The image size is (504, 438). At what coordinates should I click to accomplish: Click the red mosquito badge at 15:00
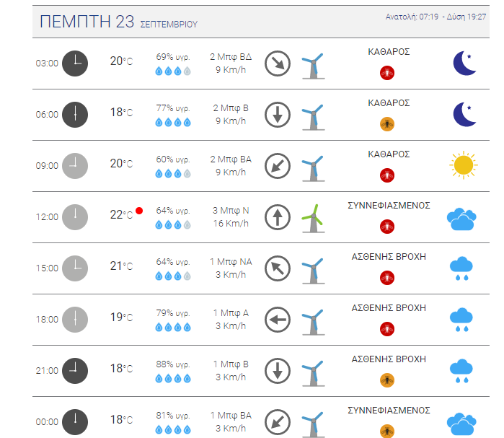click(x=387, y=278)
